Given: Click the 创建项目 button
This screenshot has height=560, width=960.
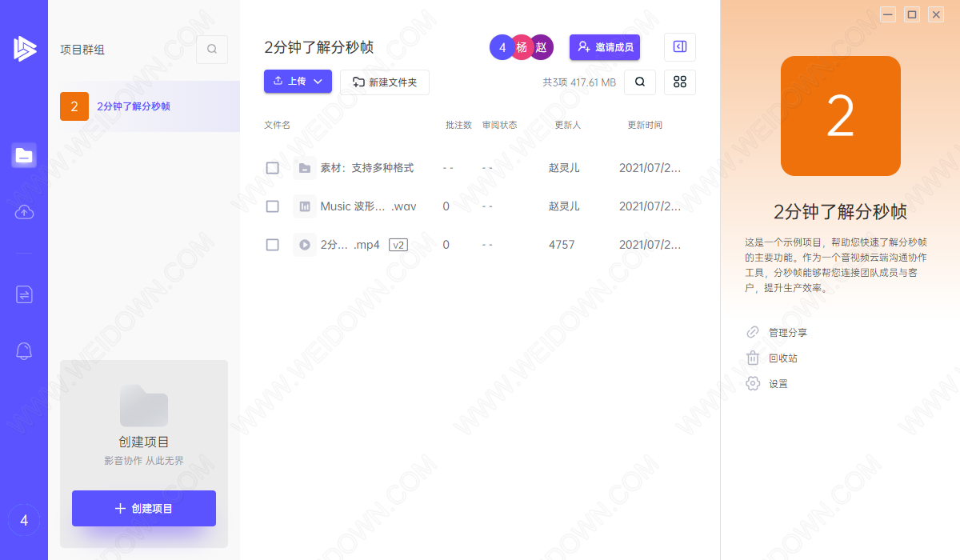Looking at the screenshot, I should [x=144, y=508].
